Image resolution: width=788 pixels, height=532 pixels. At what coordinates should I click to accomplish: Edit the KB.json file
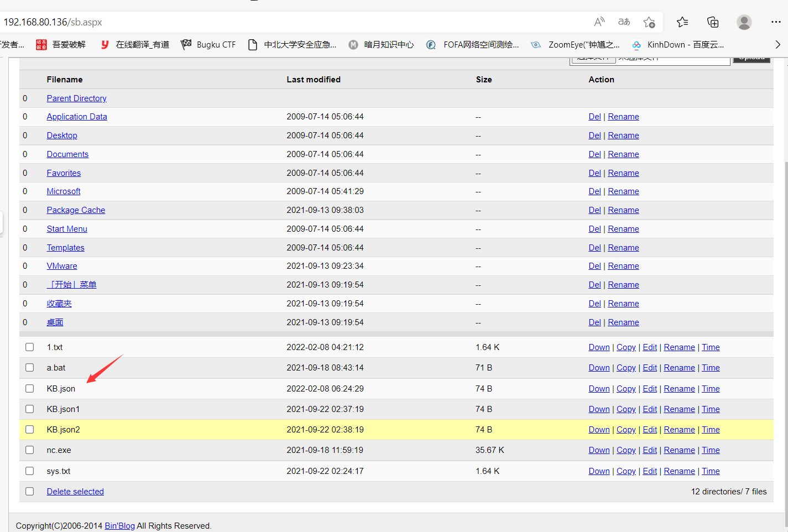tap(650, 389)
